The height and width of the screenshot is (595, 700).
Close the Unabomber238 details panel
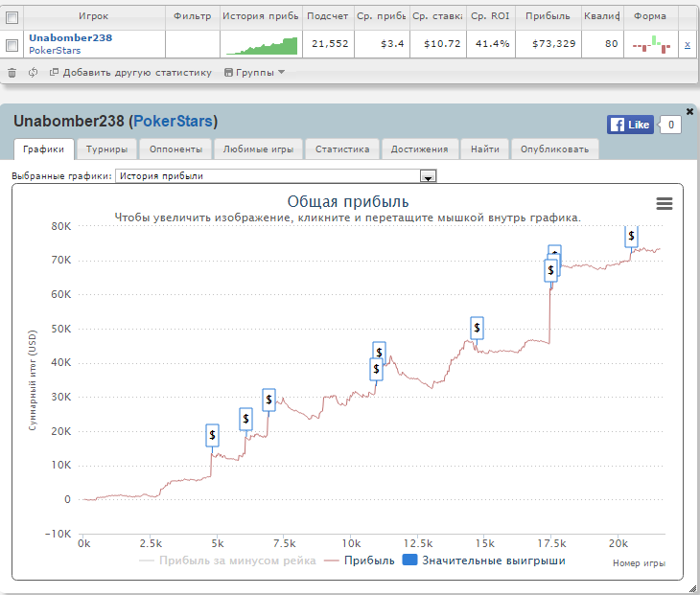tap(689, 111)
